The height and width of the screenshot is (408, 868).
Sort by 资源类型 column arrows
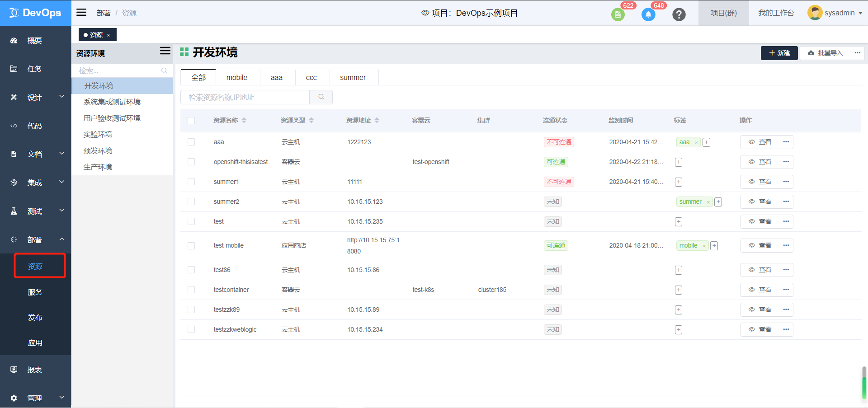click(311, 120)
